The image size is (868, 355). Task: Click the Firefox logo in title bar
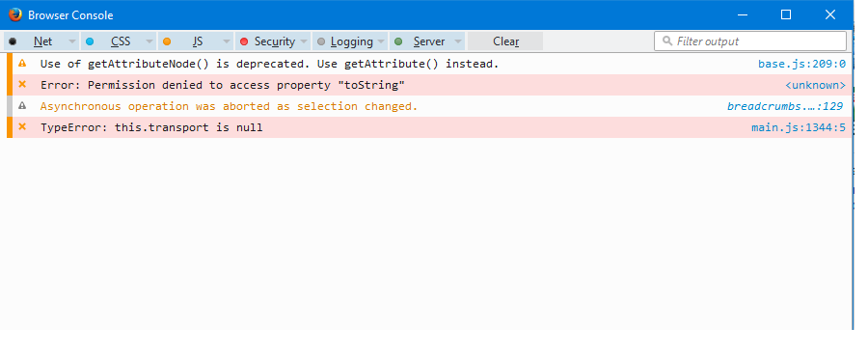click(14, 15)
